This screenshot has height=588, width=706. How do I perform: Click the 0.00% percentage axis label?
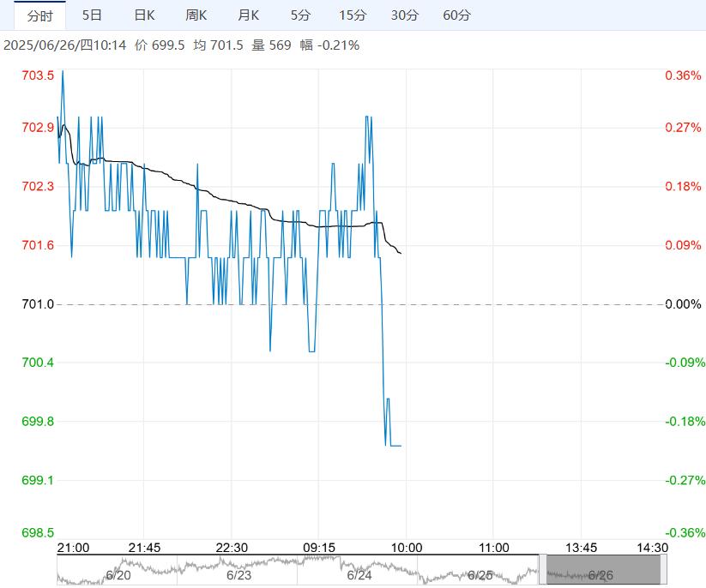683,304
